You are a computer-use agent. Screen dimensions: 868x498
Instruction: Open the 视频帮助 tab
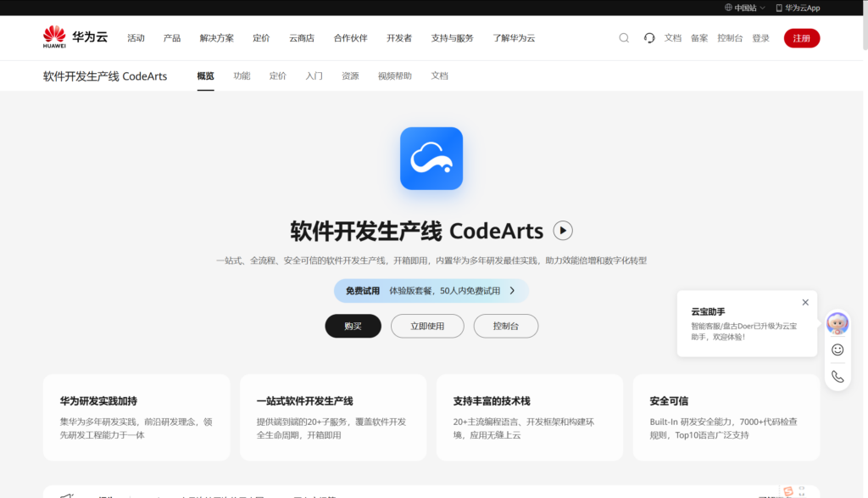pos(394,76)
